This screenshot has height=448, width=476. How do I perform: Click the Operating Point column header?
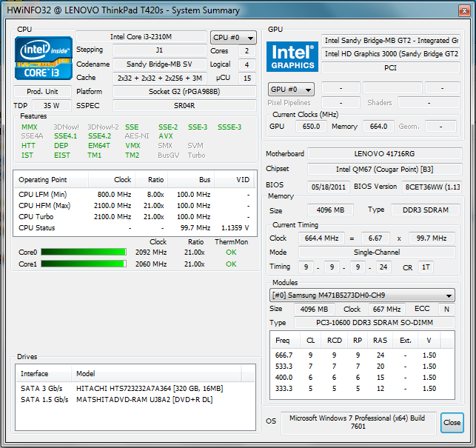click(51, 180)
